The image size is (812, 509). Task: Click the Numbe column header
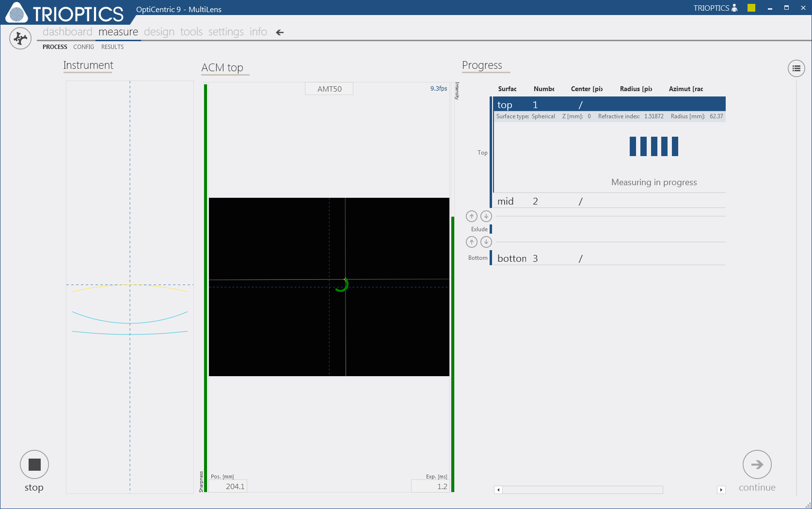(x=544, y=89)
